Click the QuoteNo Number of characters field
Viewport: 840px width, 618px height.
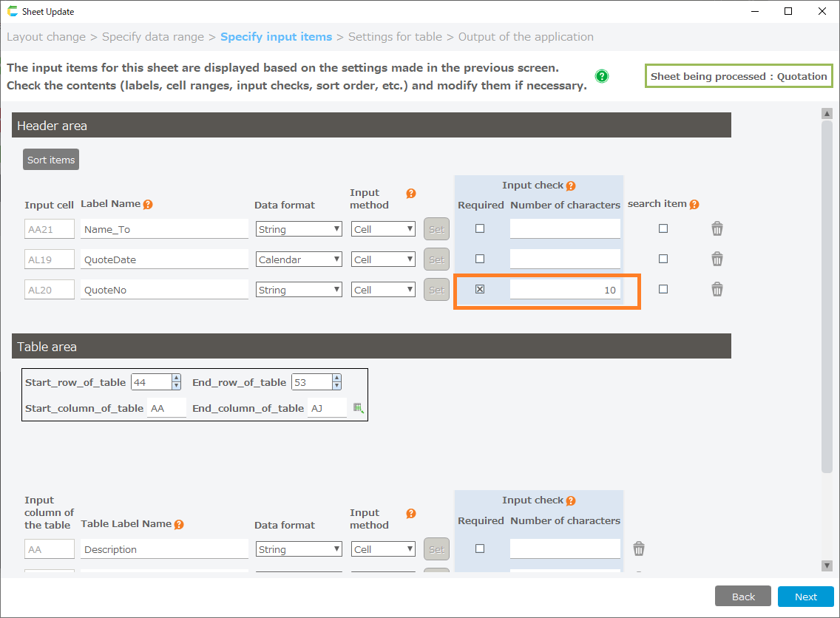pos(565,290)
